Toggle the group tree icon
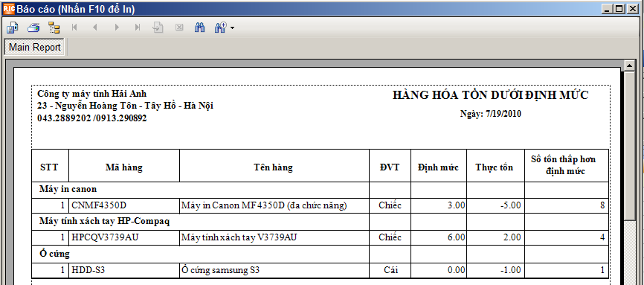Image resolution: width=644 pixels, height=285 pixels. tap(54, 28)
